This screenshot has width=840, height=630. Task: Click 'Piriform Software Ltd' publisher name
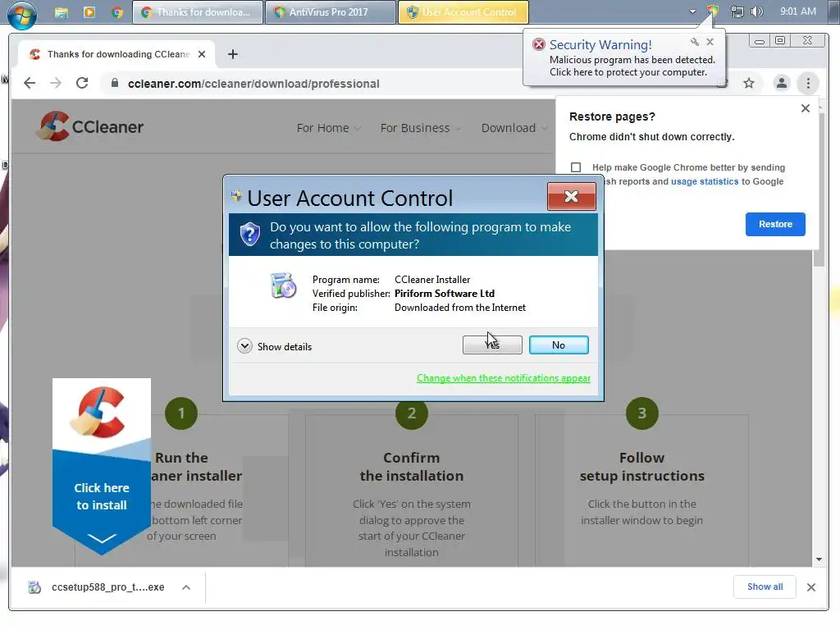pyautogui.click(x=445, y=294)
